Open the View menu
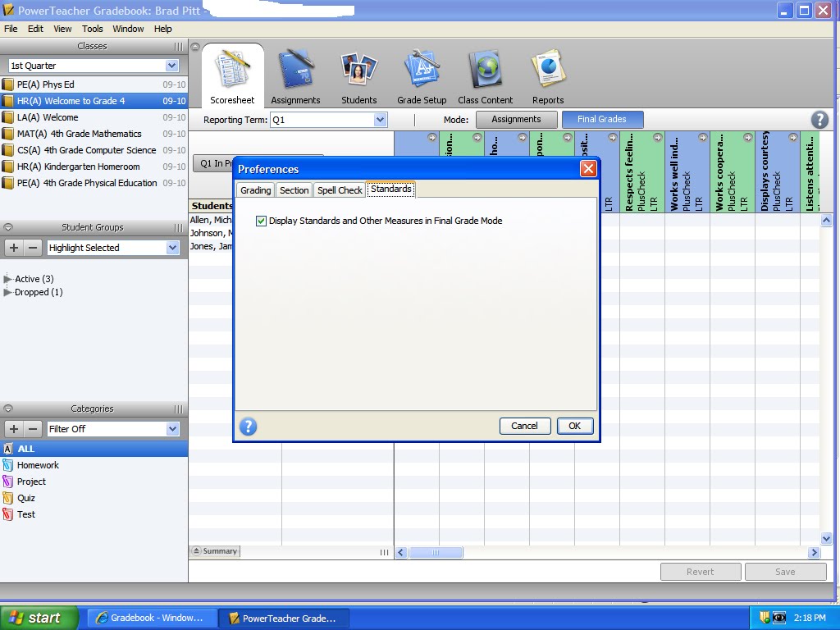 point(62,29)
